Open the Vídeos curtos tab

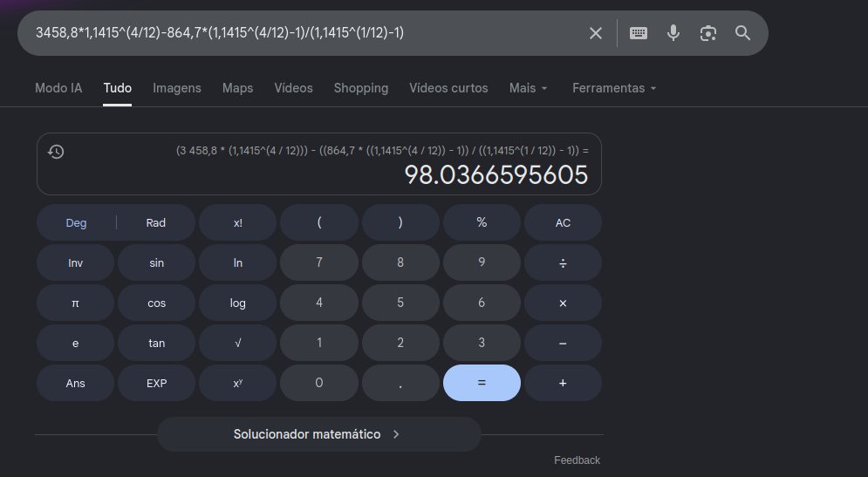point(448,88)
